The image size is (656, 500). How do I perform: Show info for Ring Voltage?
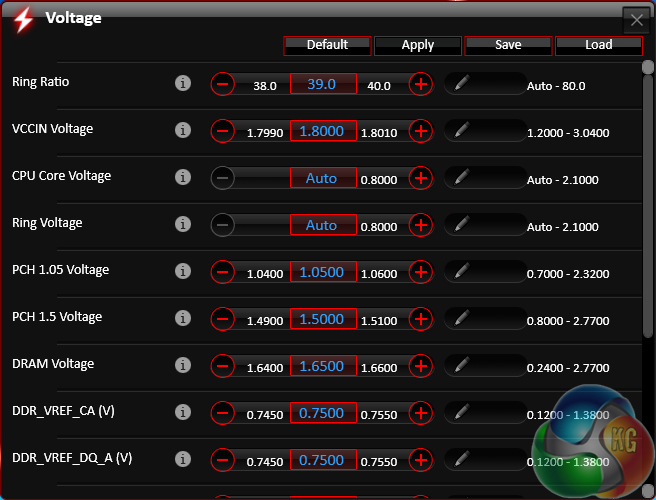tap(183, 224)
